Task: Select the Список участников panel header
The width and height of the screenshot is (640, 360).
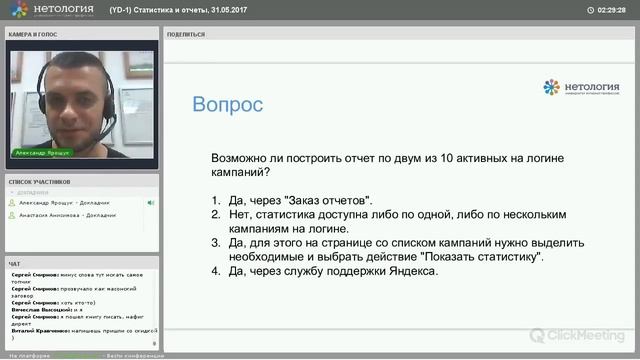Action: click(82, 182)
